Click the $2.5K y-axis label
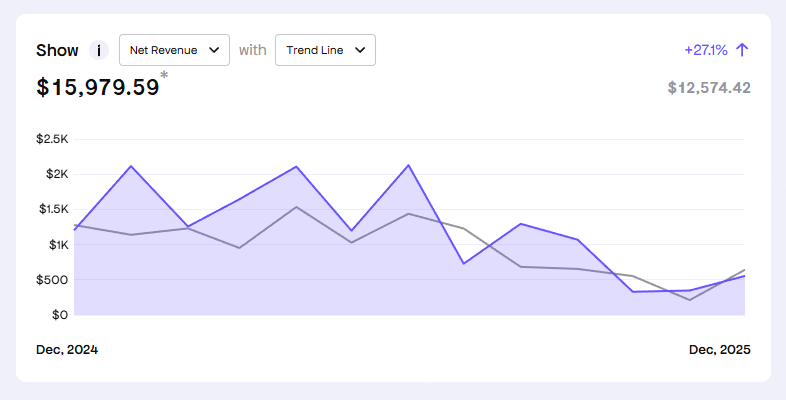The width and height of the screenshot is (786, 400). tap(52, 139)
